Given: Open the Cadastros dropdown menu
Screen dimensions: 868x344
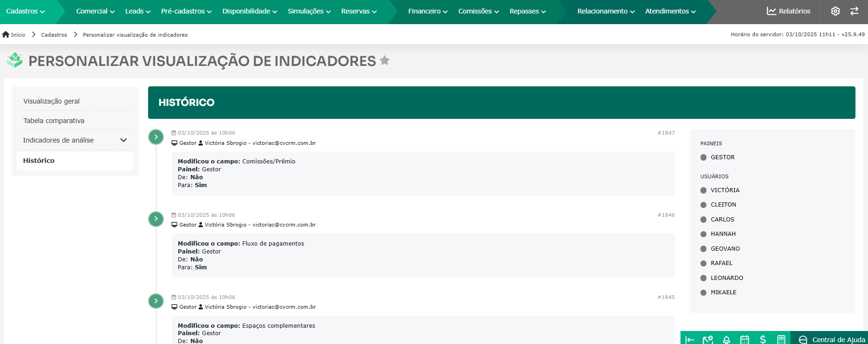Looking at the screenshot, I should [26, 11].
